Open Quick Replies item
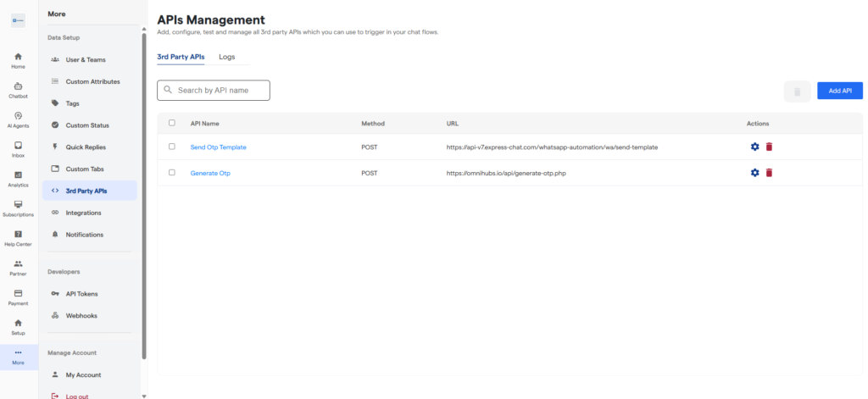 (90, 147)
